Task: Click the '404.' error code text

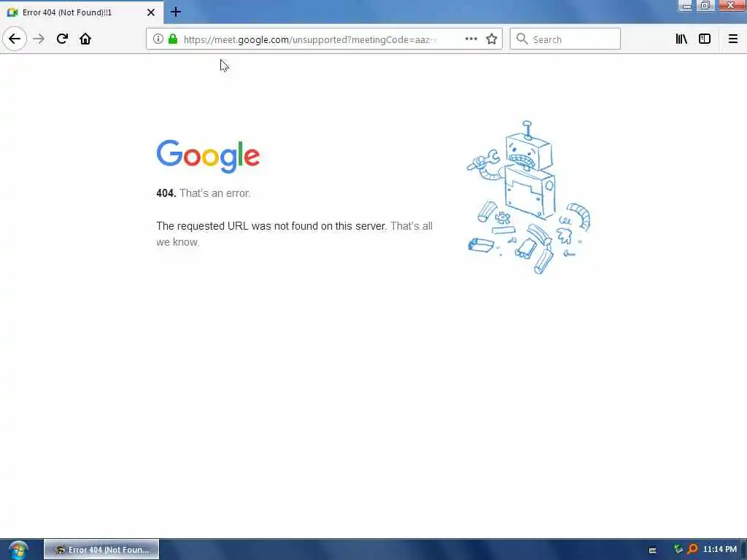Action: [166, 193]
